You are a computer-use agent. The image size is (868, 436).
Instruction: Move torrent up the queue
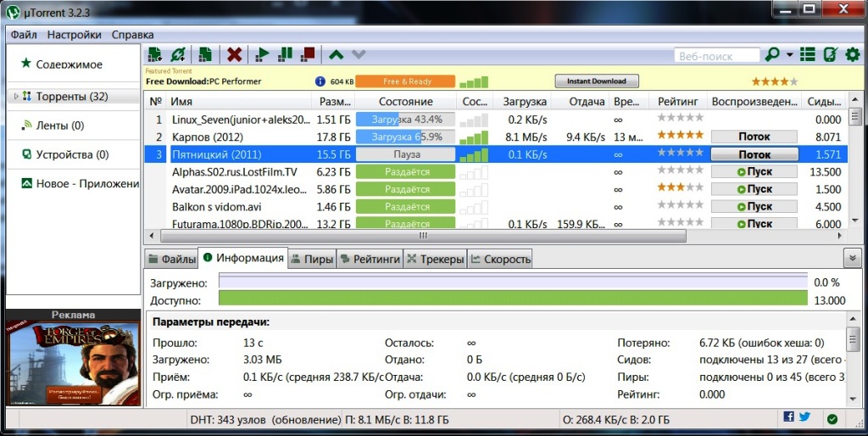coord(337,55)
